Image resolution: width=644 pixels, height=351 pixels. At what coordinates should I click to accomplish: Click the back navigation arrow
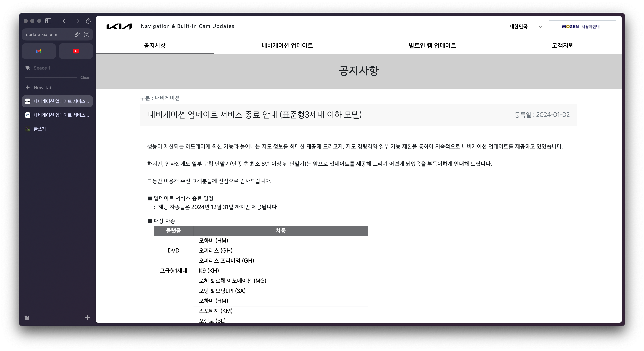[65, 21]
